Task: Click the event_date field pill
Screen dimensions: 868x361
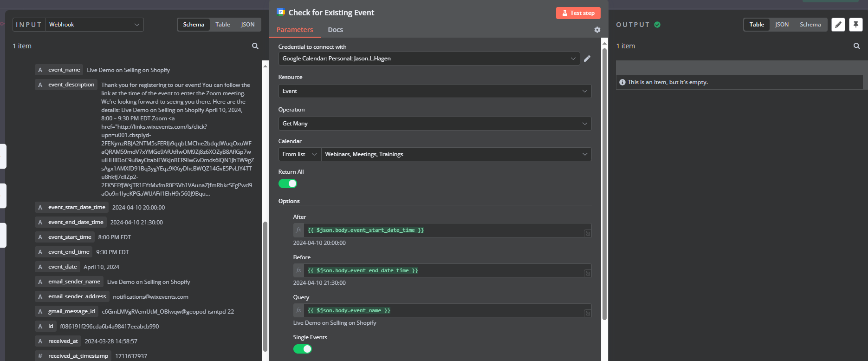Action: [x=57, y=267]
